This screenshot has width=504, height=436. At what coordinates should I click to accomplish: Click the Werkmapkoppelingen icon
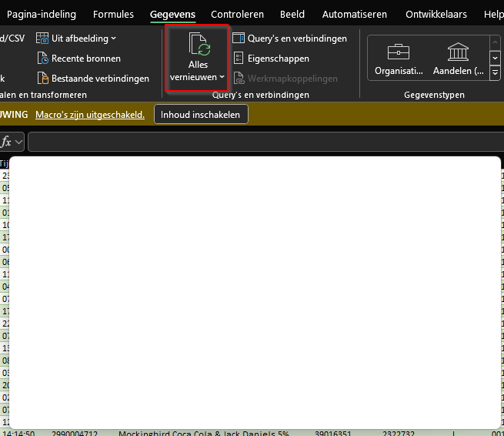239,79
